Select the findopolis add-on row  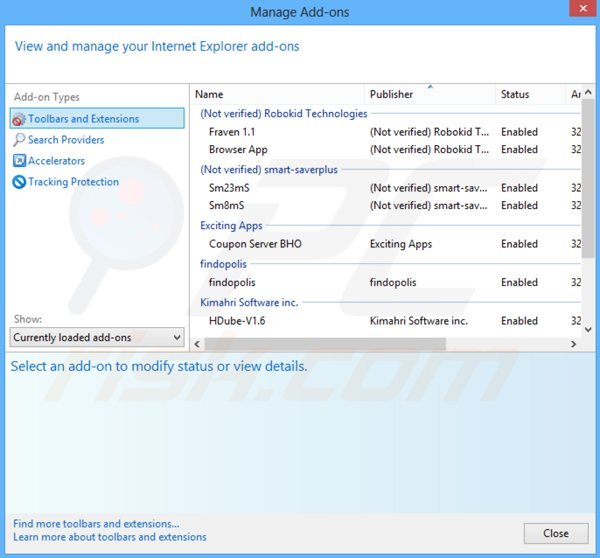click(388, 282)
